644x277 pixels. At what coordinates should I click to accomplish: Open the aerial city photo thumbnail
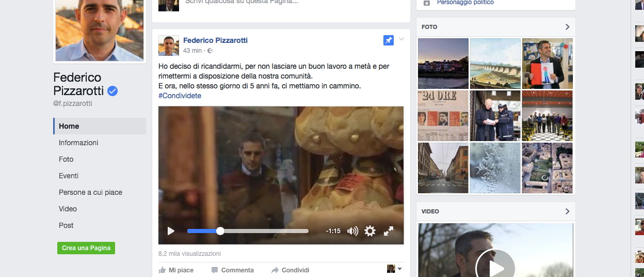[x=548, y=168]
